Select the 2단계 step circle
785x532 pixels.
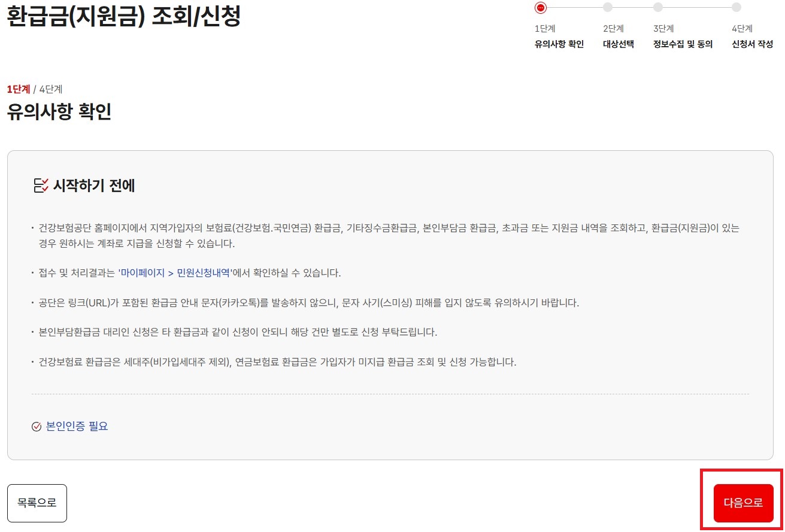608,7
